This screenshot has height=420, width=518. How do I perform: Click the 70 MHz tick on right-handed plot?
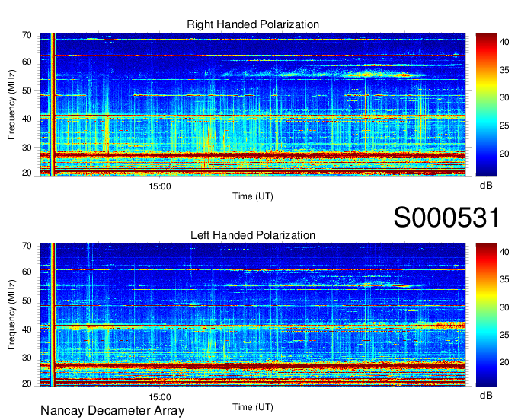pos(27,35)
